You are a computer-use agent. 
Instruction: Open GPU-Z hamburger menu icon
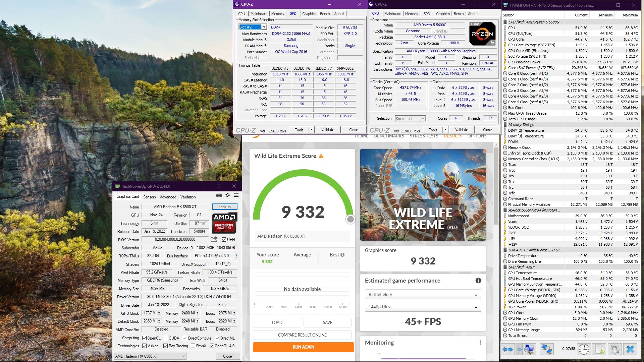point(236,195)
